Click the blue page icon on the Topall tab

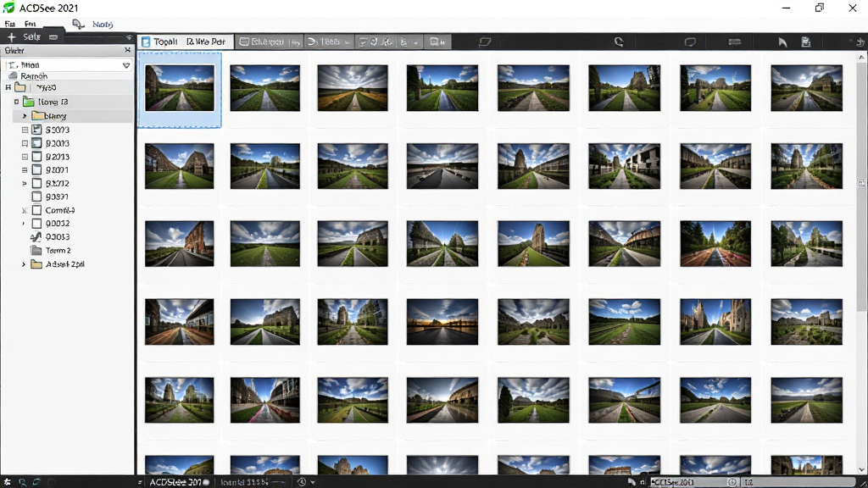146,42
